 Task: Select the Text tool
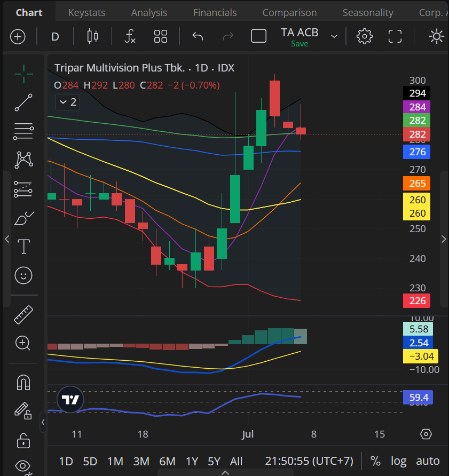[23, 246]
